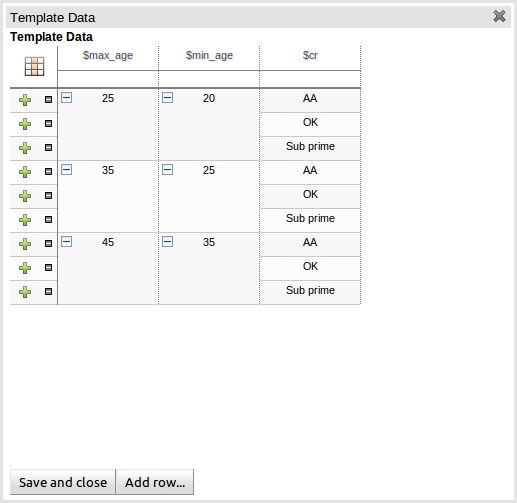Close the Template Data dialog
This screenshot has width=517, height=503.
click(499, 16)
